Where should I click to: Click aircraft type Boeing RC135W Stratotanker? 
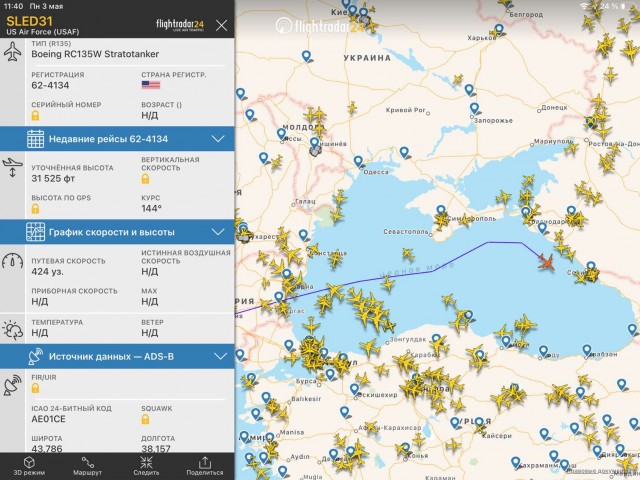click(95, 54)
